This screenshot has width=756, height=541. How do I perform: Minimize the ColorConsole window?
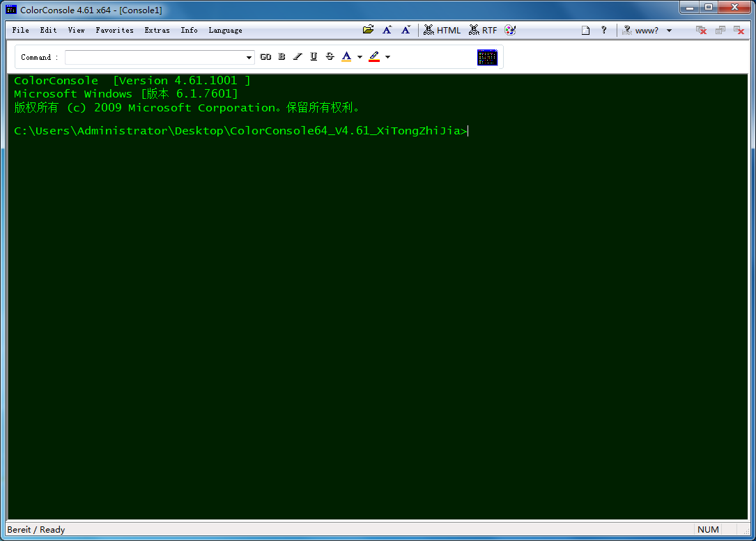[x=690, y=8]
